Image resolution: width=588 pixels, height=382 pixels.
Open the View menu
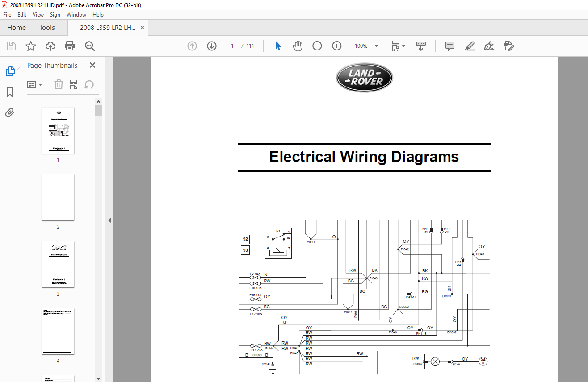(38, 15)
